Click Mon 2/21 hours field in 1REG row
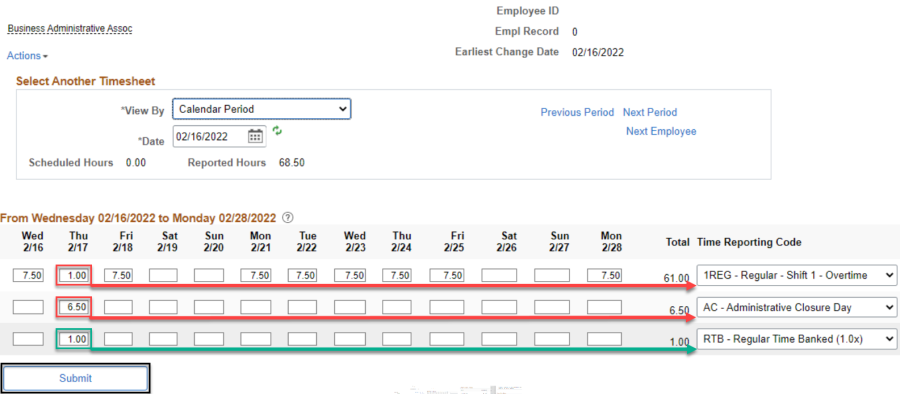 (256, 275)
